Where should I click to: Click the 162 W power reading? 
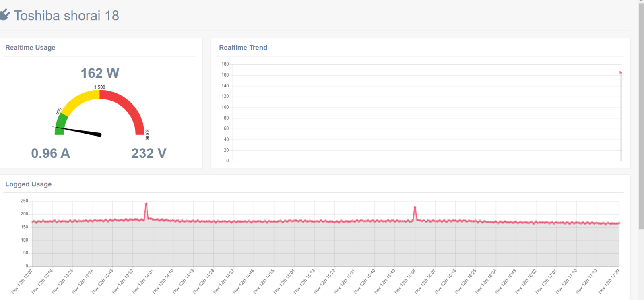coord(100,73)
